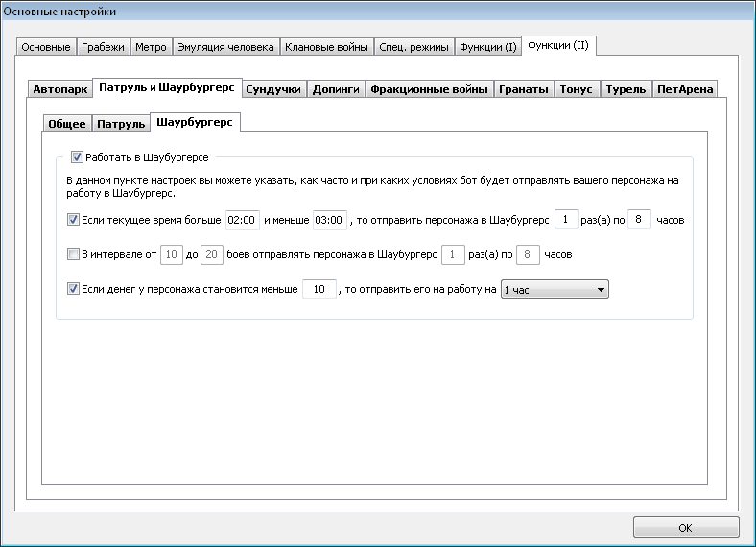This screenshot has width=756, height=547.
Task: Click the description text about Шаубургерс settings
Action: (372, 187)
